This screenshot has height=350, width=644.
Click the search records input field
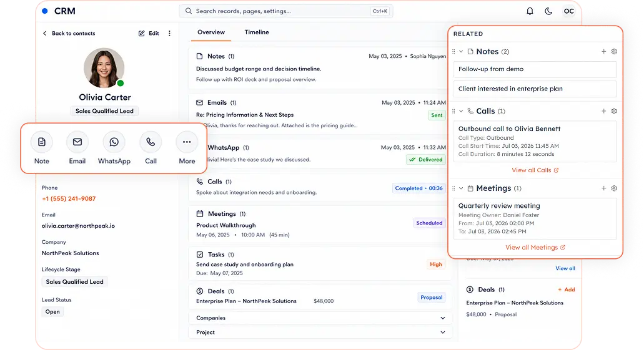coord(286,11)
